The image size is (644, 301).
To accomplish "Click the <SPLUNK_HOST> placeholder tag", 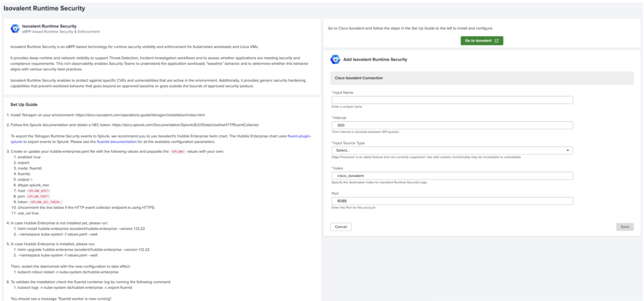I will 38,191.
